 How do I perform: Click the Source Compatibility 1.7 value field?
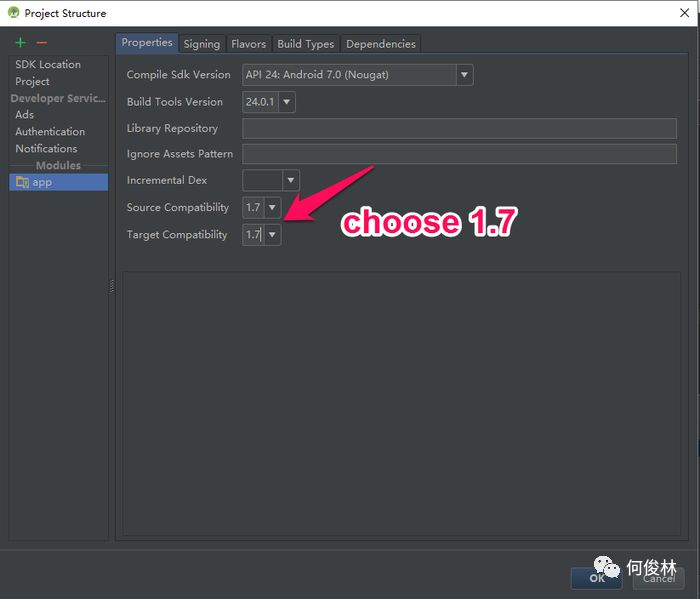pos(254,208)
